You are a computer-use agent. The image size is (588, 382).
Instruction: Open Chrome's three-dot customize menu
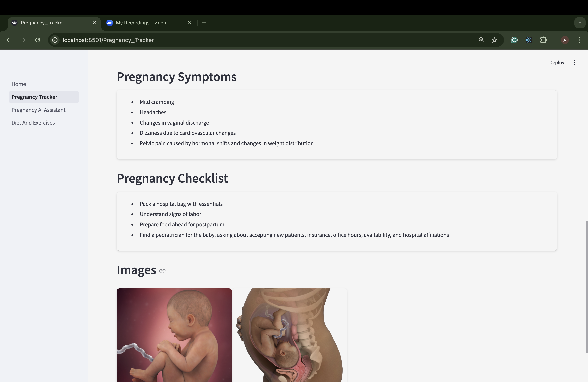(579, 40)
